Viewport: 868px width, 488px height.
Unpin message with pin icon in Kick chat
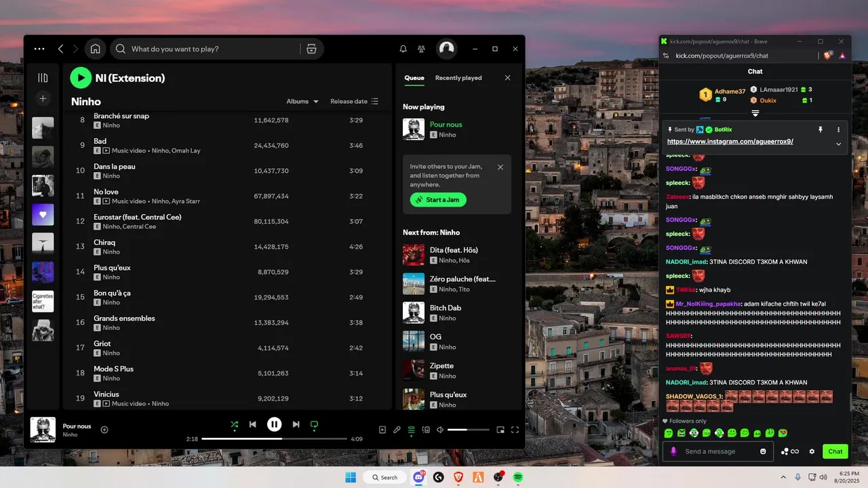[x=820, y=129]
